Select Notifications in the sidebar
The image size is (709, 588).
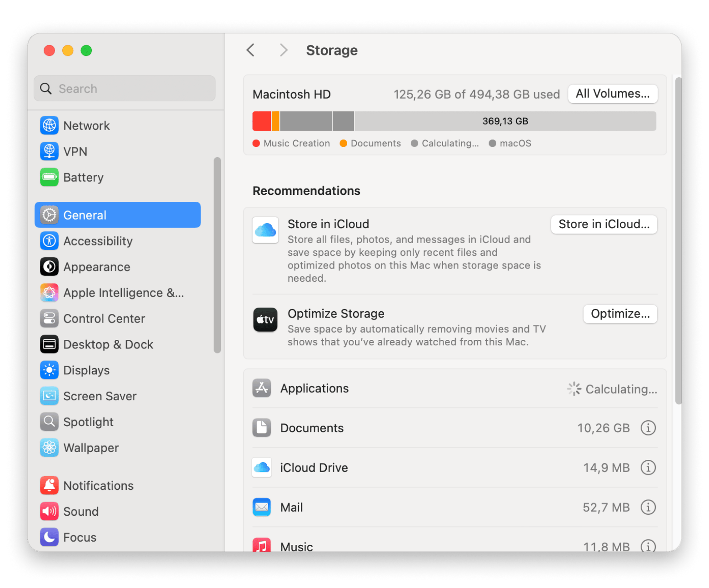[98, 485]
